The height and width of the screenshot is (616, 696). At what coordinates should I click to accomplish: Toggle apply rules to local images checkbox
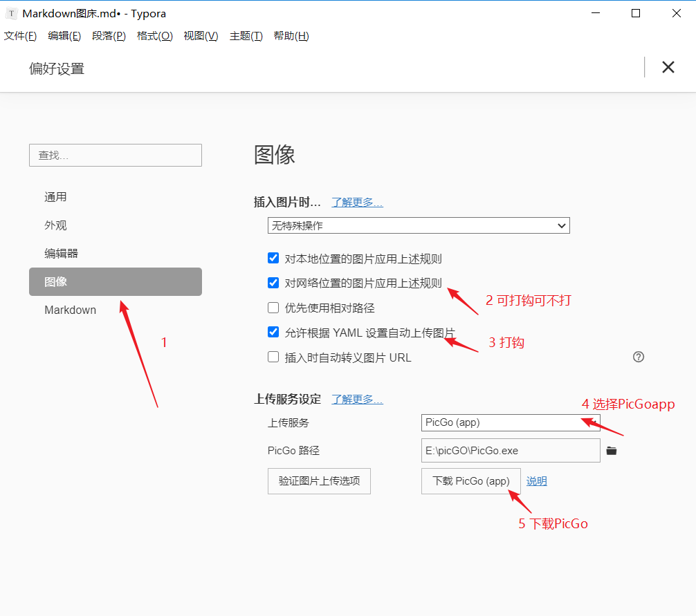273,258
